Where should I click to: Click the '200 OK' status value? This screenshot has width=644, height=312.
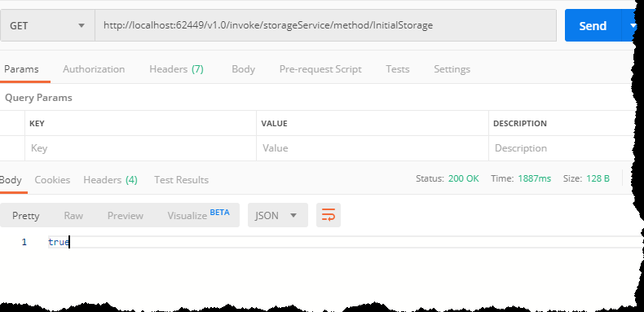[463, 178]
